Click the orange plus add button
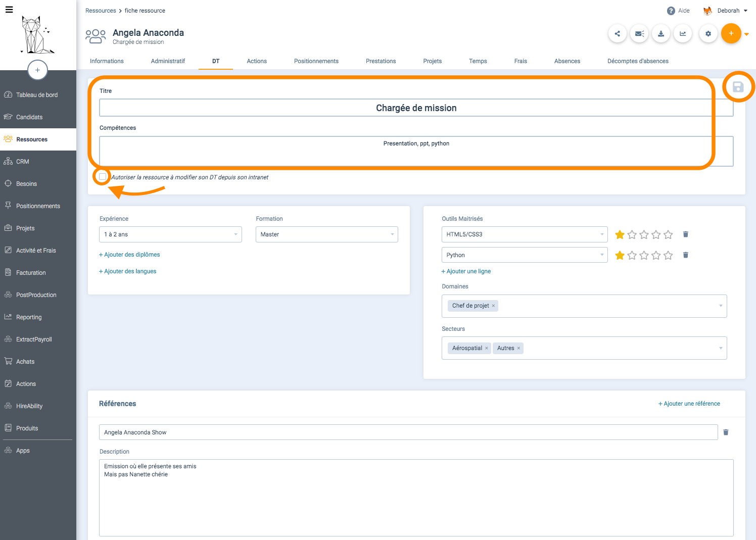The width and height of the screenshot is (756, 540). [x=731, y=33]
